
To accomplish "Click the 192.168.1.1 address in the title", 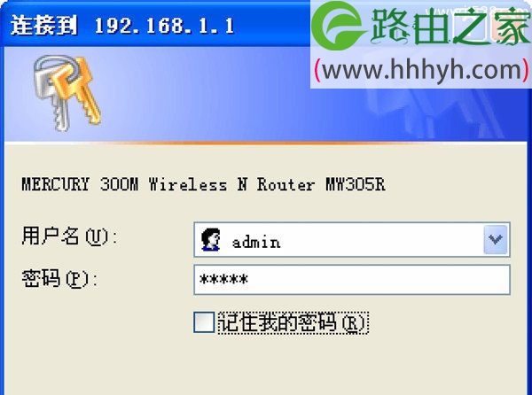I will coord(165,26).
